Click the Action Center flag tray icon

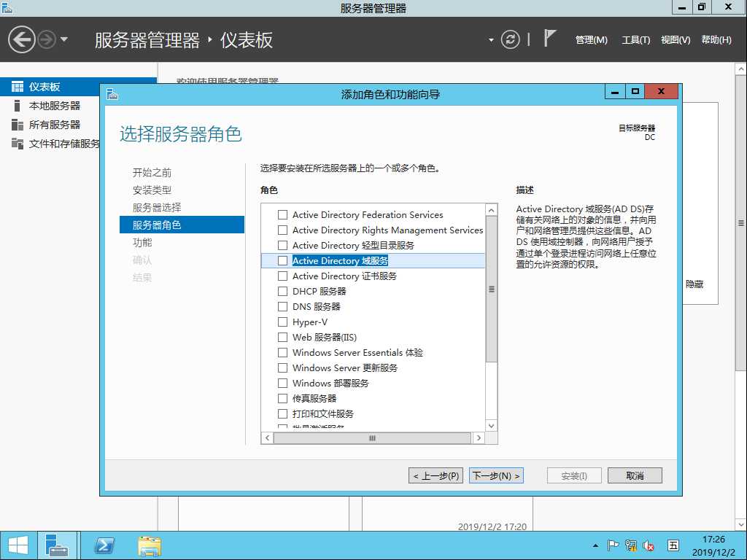point(613,545)
